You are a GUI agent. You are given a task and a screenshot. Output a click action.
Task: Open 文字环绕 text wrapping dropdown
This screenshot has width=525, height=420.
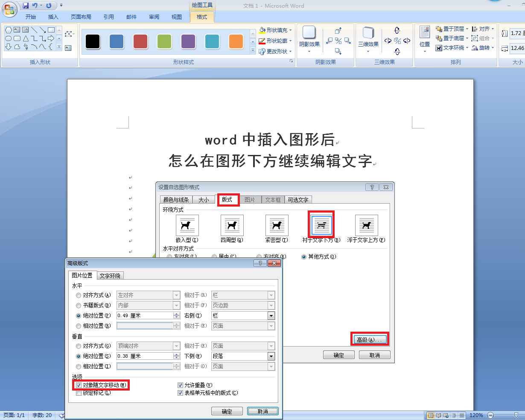[x=452, y=48]
